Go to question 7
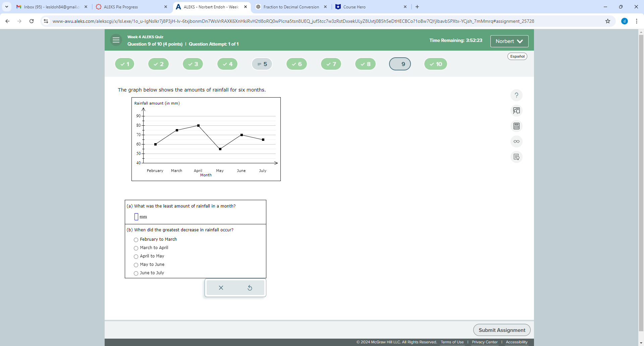644x346 pixels. (x=331, y=64)
